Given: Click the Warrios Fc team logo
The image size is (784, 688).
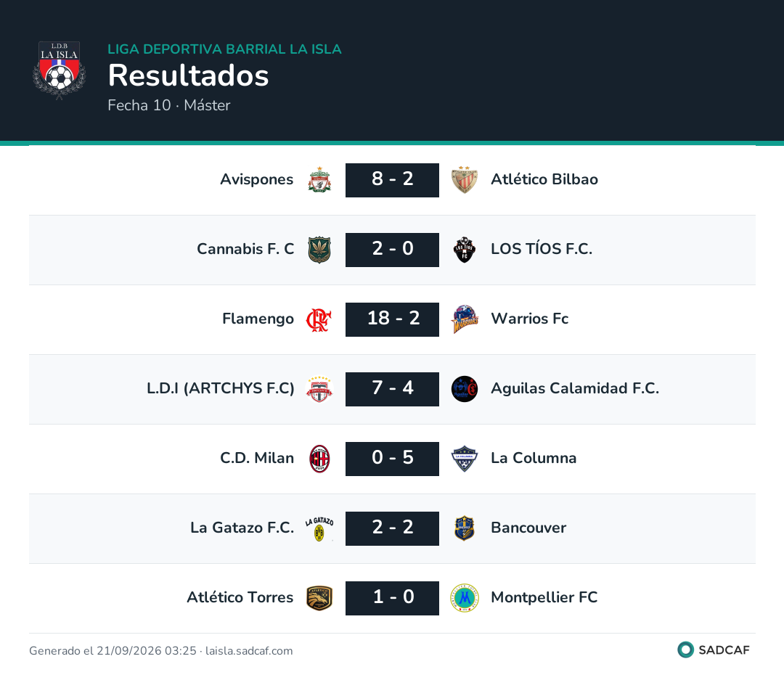Looking at the screenshot, I should 465,319.
